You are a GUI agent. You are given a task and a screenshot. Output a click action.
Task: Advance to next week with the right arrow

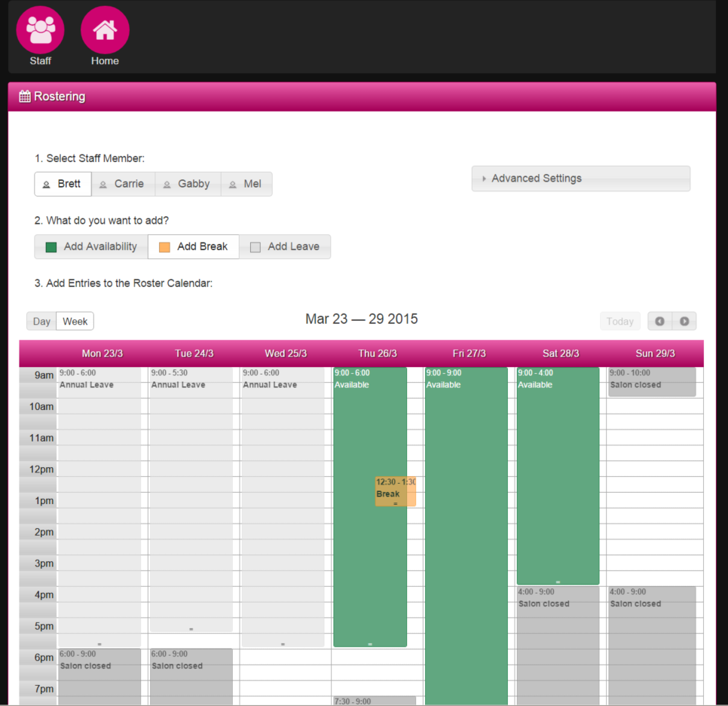click(x=684, y=321)
